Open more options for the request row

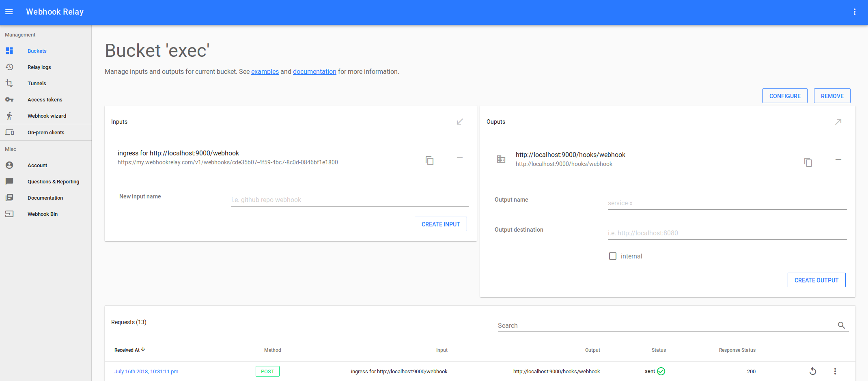click(835, 371)
